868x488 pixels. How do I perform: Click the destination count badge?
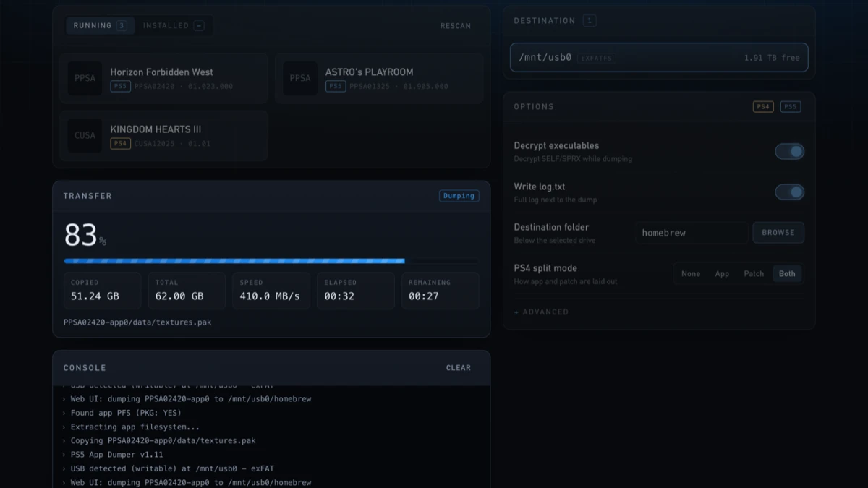click(590, 21)
